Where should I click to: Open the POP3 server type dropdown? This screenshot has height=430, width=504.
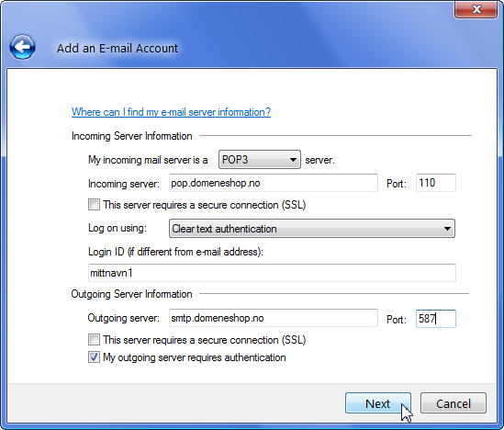click(x=260, y=160)
